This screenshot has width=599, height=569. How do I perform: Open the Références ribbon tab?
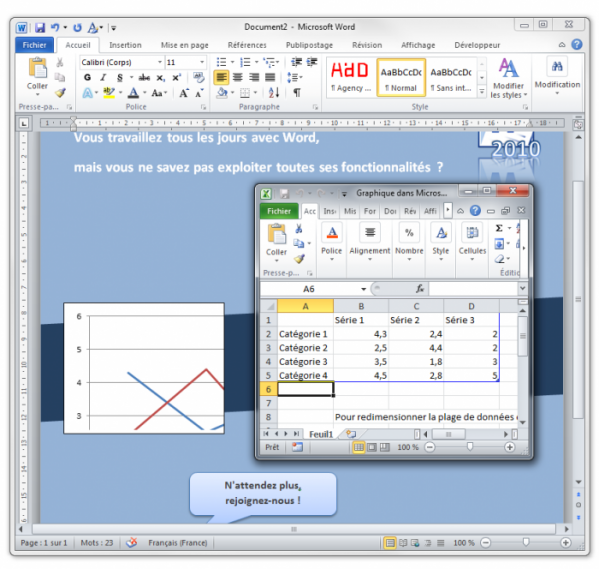pyautogui.click(x=247, y=45)
